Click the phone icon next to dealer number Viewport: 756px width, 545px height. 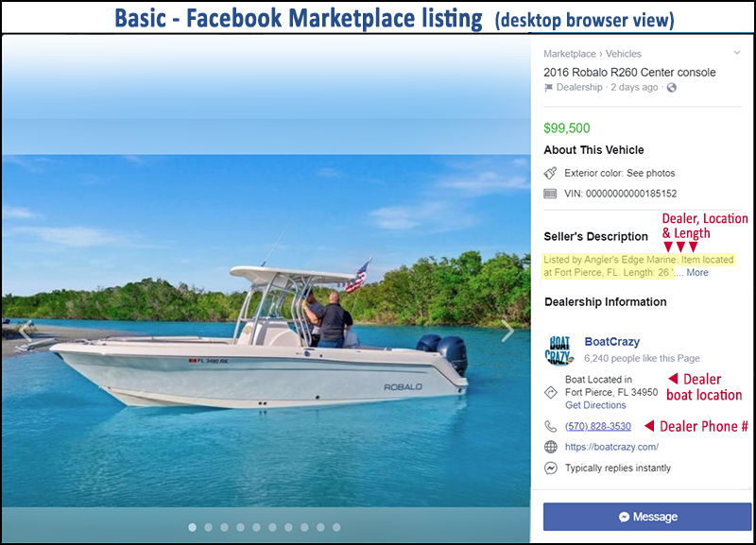(x=551, y=426)
